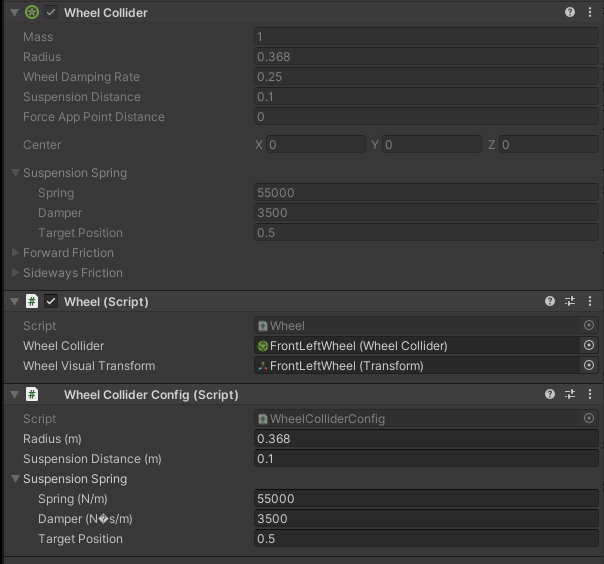Click the Spring (N/m) value field

(426, 499)
